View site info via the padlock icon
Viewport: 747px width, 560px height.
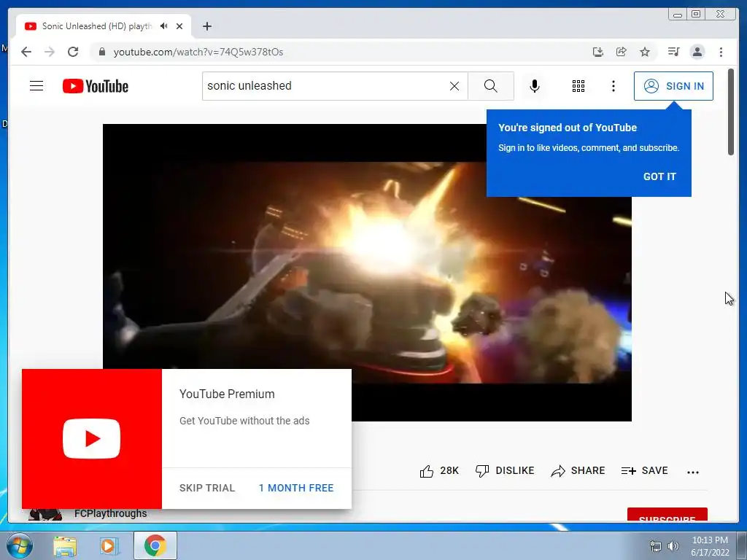coord(101,52)
